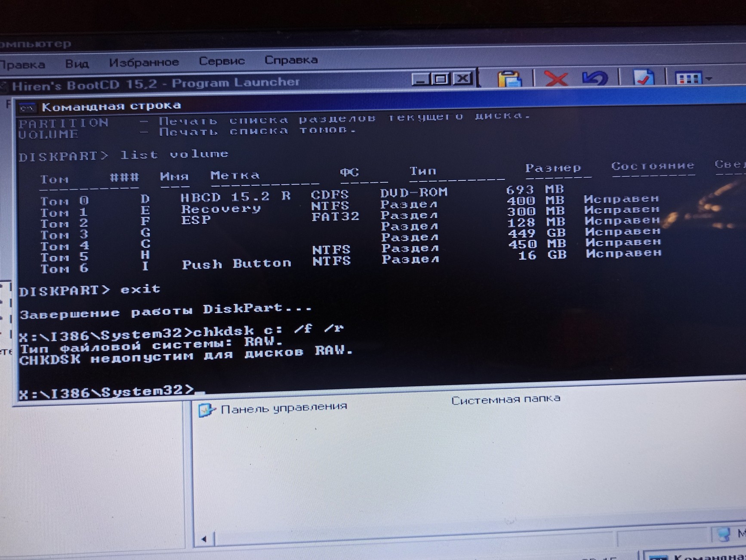Click the '16 GB' size value
Screen dimensions: 746x560
pyautogui.click(x=543, y=255)
